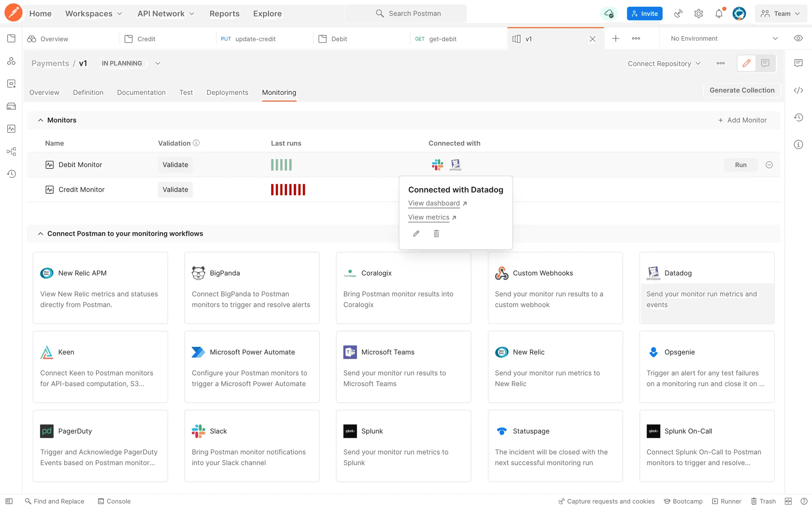Click the Validation info icon
Viewport: 812px width, 508px height.
(x=196, y=143)
